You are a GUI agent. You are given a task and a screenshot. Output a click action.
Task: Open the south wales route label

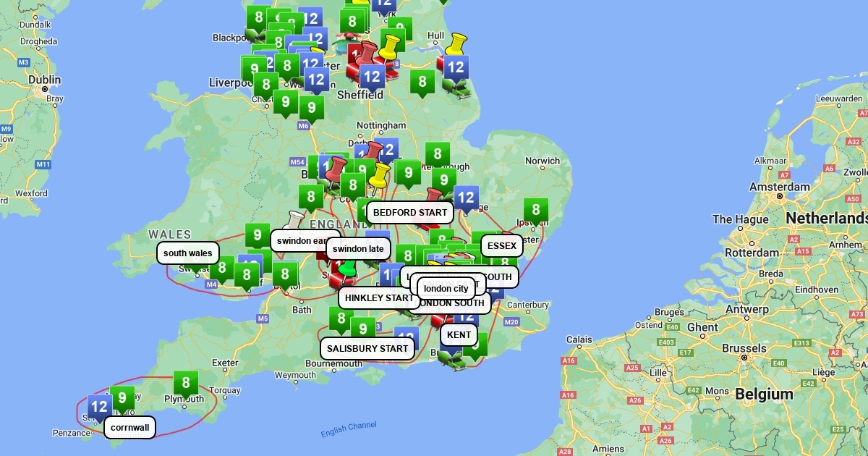(x=187, y=253)
